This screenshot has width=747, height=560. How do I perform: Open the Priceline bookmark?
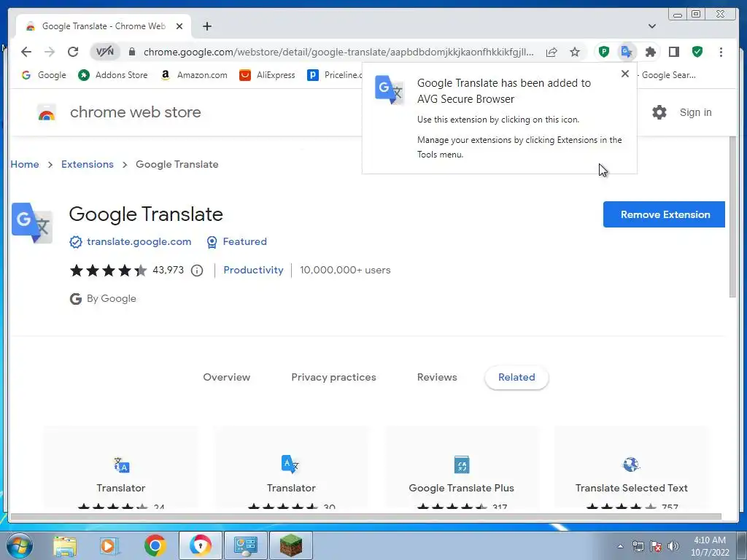[x=334, y=75]
